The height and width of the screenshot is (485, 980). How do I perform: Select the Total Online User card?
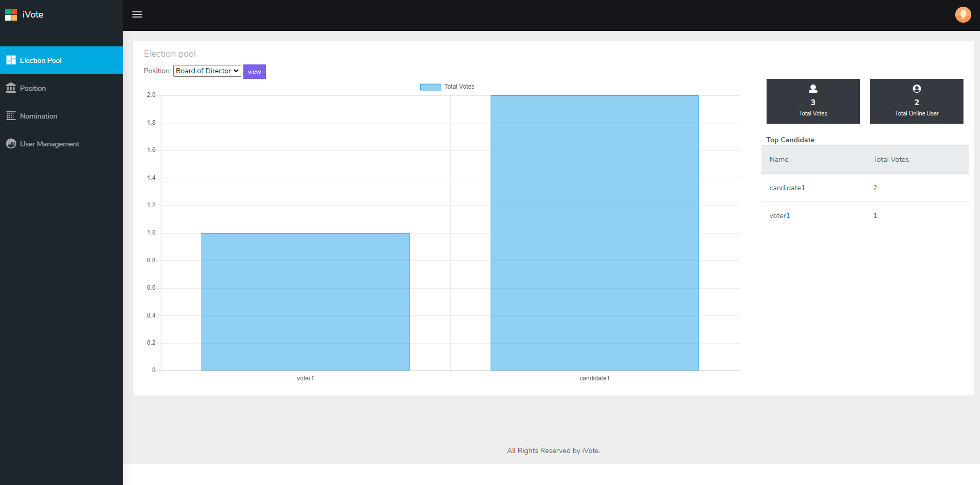(917, 101)
